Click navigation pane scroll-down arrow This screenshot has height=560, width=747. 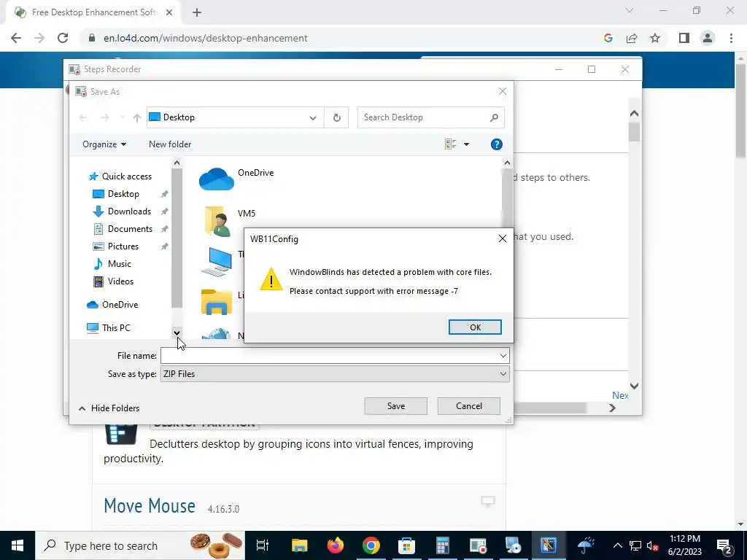pos(177,332)
